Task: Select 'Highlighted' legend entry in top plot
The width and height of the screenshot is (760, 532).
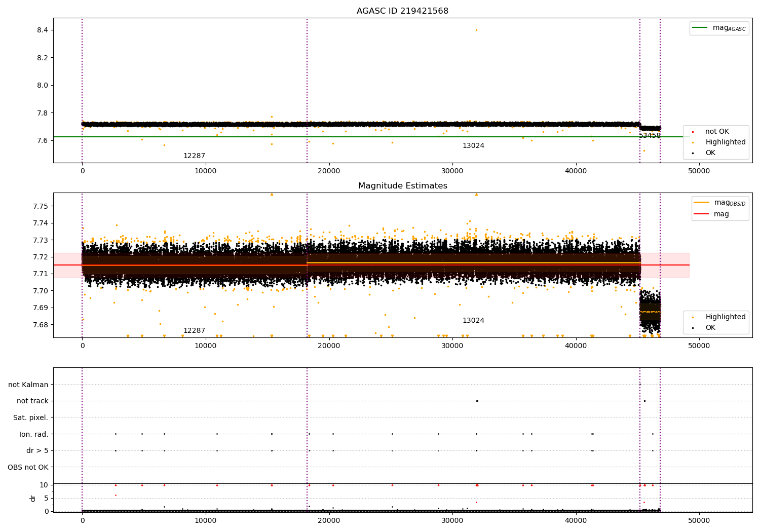Action: [726, 142]
